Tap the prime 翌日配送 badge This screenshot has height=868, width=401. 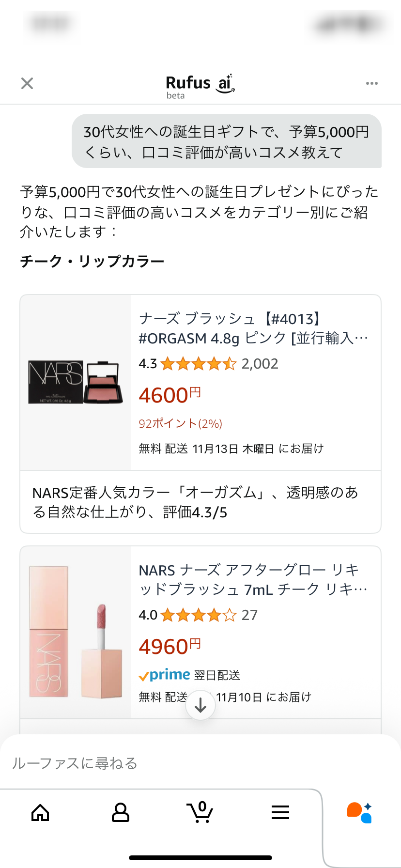(x=189, y=675)
